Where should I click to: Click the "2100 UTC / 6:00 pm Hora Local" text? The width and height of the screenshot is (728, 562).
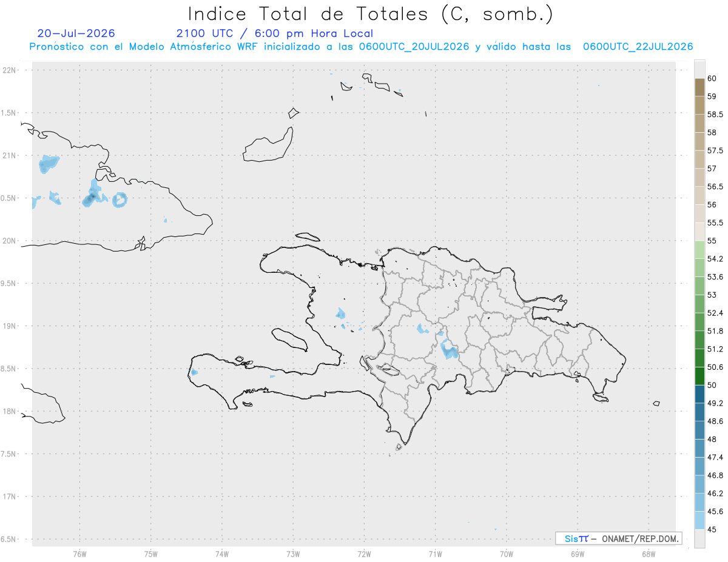tap(275, 33)
